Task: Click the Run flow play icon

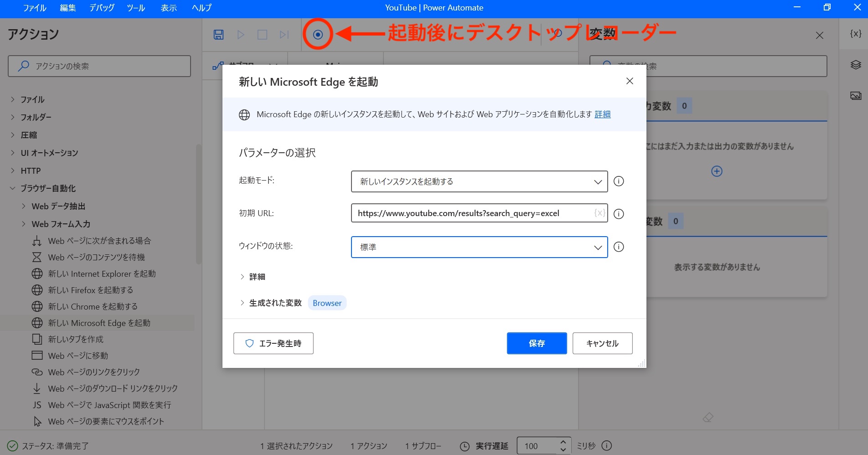Action: [241, 35]
